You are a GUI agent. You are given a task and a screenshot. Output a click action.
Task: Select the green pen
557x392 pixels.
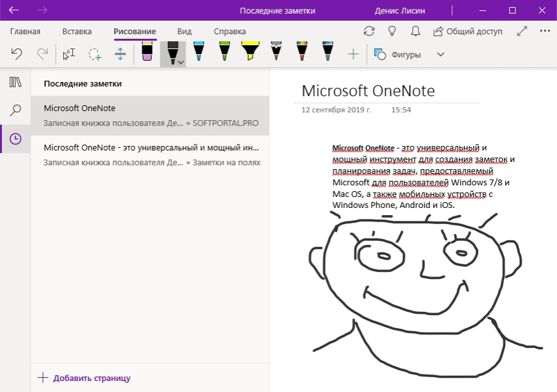[x=224, y=52]
